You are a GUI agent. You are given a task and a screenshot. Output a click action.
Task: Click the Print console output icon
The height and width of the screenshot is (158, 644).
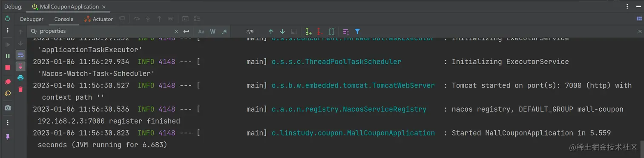[20, 78]
